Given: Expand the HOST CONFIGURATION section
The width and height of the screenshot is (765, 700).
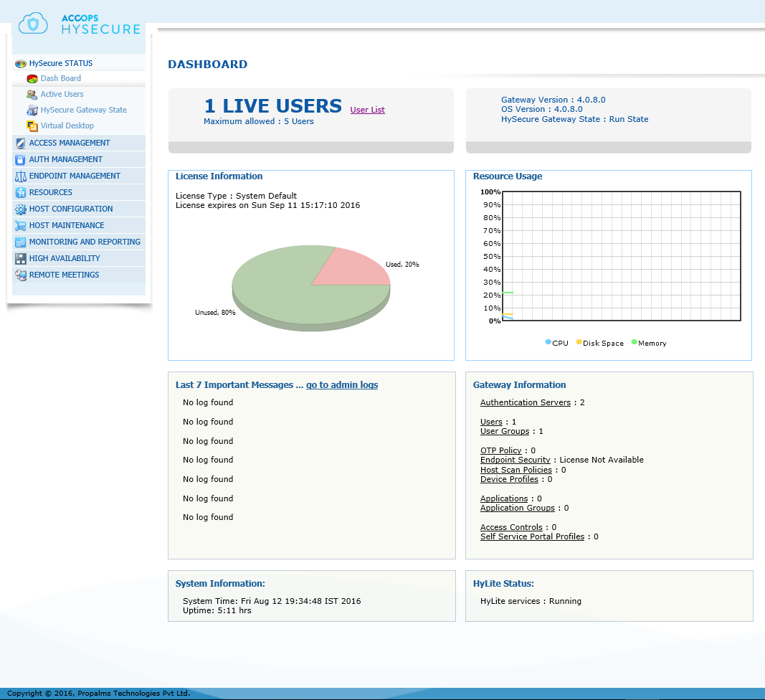Looking at the screenshot, I should coord(71,209).
